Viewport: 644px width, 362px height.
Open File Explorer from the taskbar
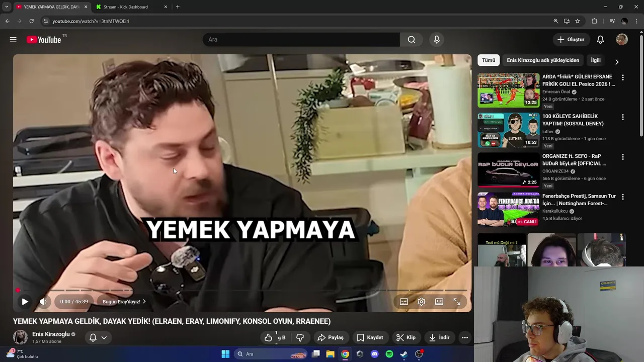click(330, 354)
